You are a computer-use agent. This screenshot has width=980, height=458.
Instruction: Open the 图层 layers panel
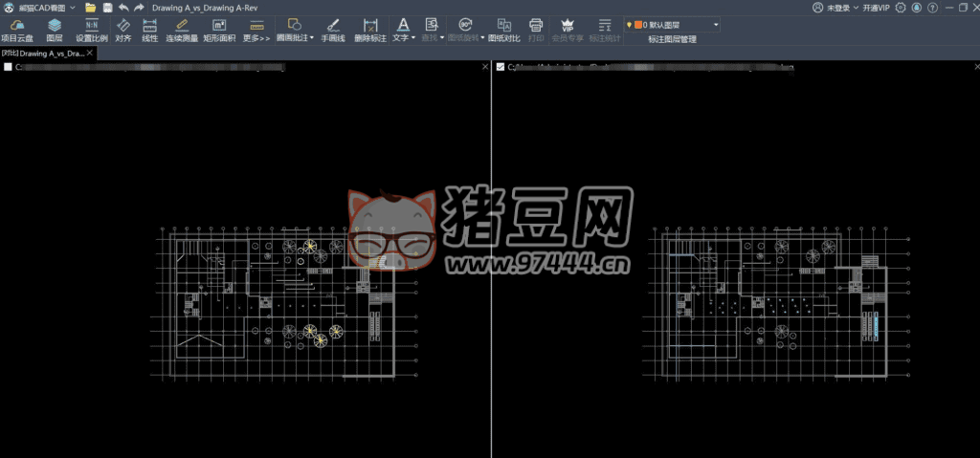pyautogui.click(x=55, y=30)
